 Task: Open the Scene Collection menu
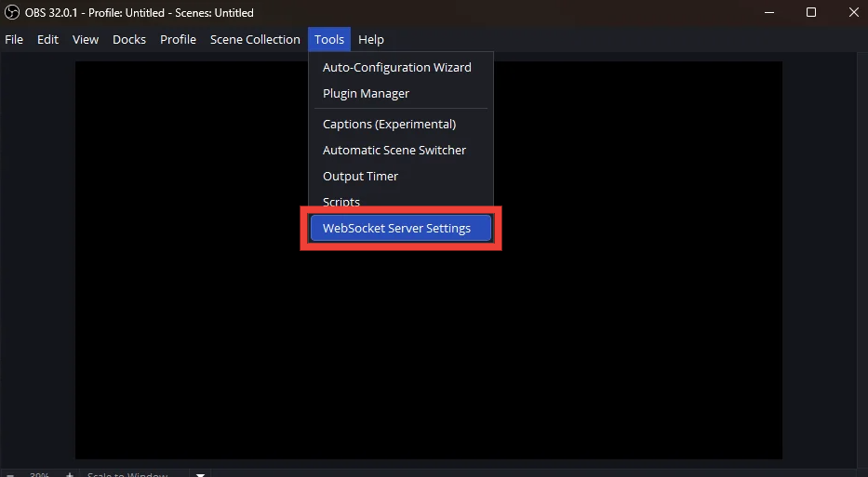(255, 40)
